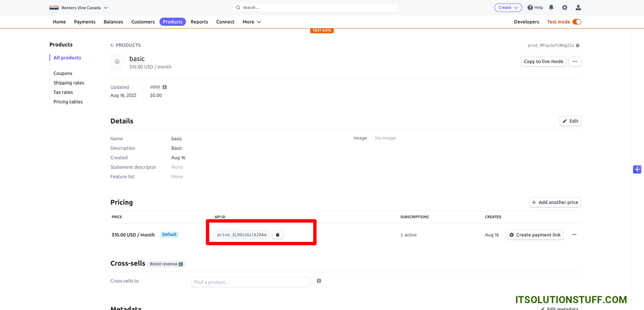Image resolution: width=644 pixels, height=310 pixels.
Task: Copy the product ID prod_MFup1wfcNUgZJs
Action: [x=578, y=45]
